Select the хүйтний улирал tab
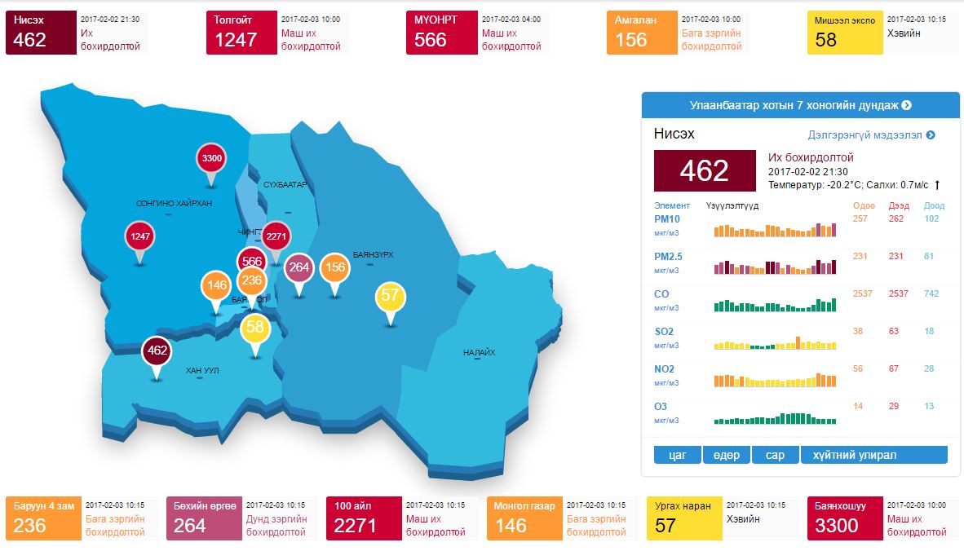964x560 pixels. (x=874, y=455)
